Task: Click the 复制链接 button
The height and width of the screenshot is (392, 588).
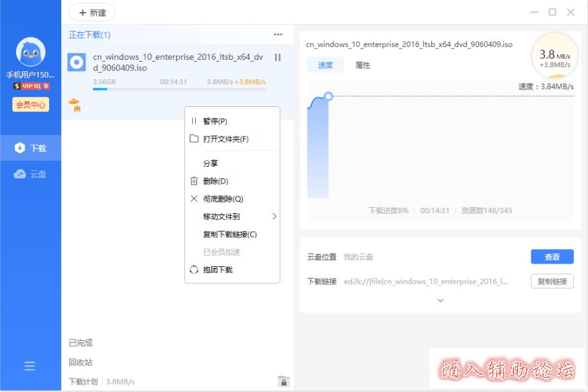Action: coord(552,281)
